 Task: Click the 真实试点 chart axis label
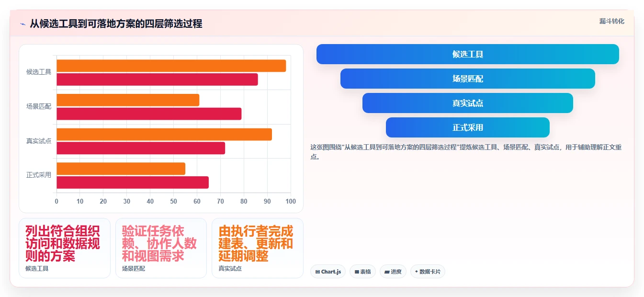point(39,141)
